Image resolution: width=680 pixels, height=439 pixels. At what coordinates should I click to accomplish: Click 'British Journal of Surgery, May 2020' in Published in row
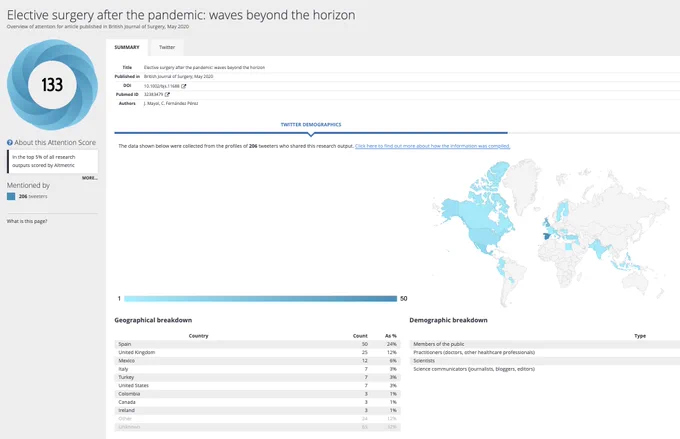tap(179, 76)
